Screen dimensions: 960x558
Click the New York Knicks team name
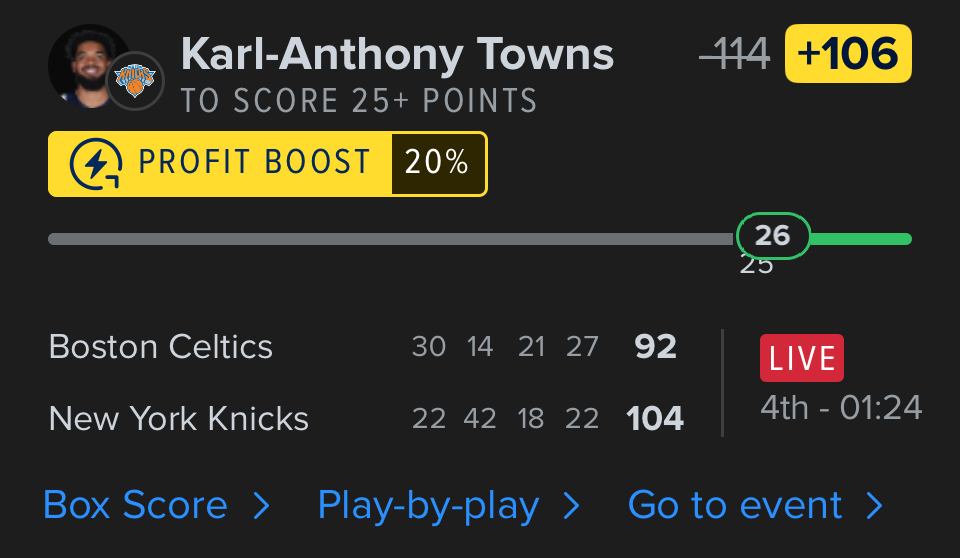pos(179,418)
